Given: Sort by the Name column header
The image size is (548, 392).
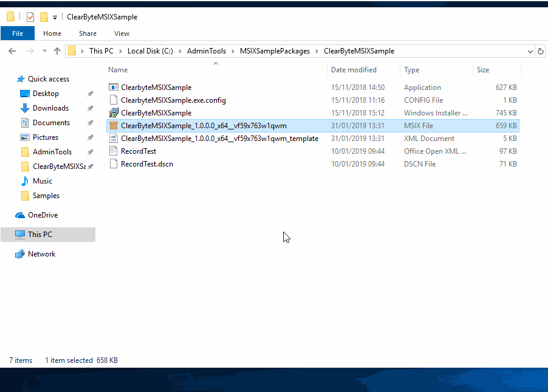Looking at the screenshot, I should pos(118,70).
